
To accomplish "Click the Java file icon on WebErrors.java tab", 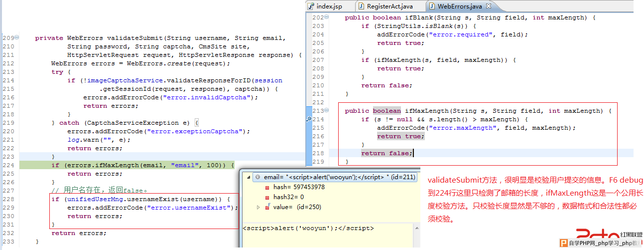I will (431, 6).
